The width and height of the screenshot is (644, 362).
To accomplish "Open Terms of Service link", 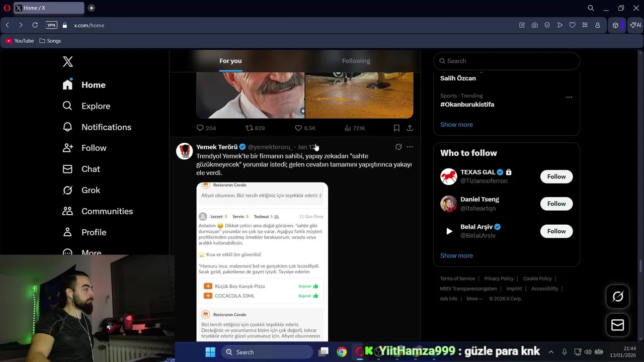I will 457,279.
